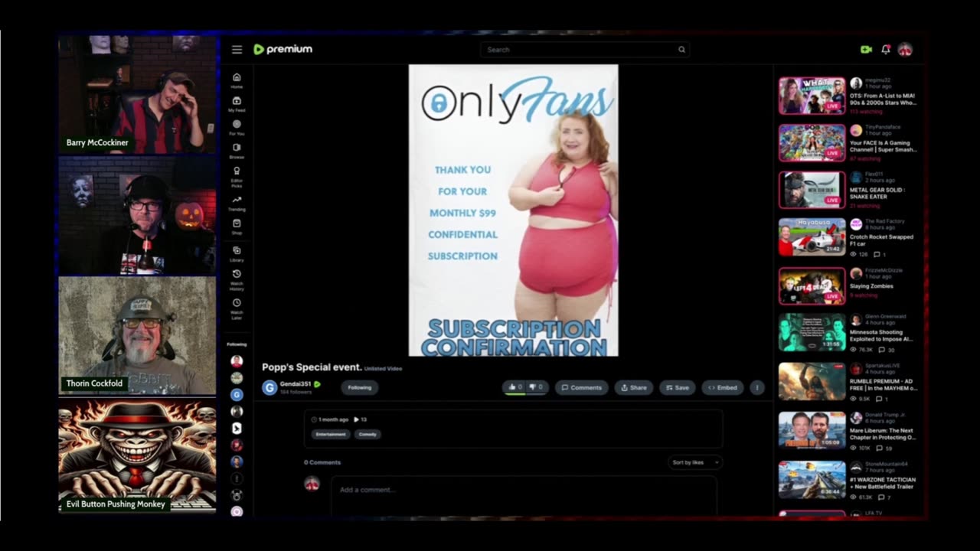Open the three-dot more options button
The height and width of the screenshot is (551, 980).
(x=757, y=387)
